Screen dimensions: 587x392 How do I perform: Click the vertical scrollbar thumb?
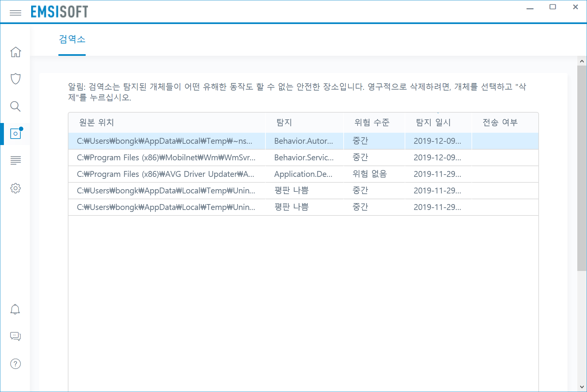click(582, 168)
